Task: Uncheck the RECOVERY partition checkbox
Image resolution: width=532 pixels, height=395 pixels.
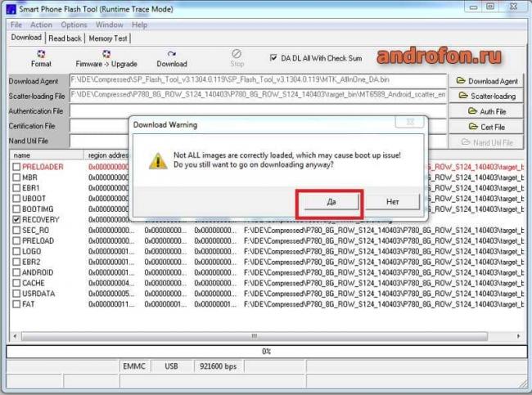Action: click(16, 219)
